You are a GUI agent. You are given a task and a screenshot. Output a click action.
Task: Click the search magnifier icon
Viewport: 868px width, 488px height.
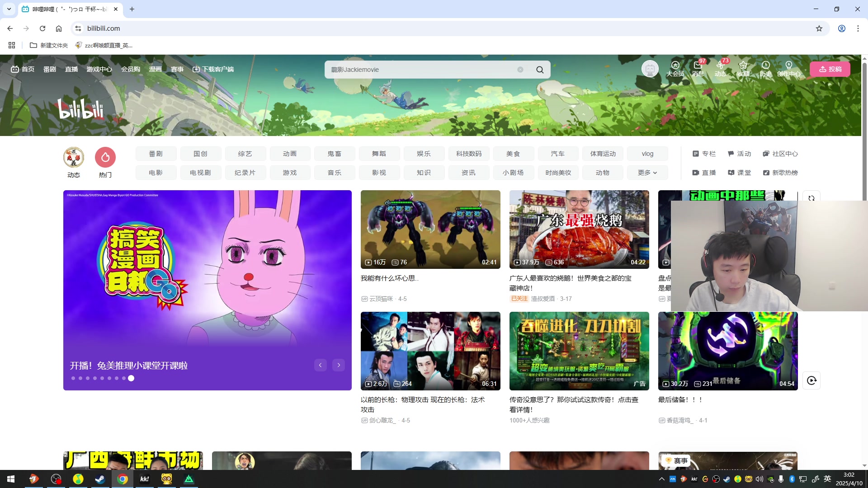pos(540,70)
